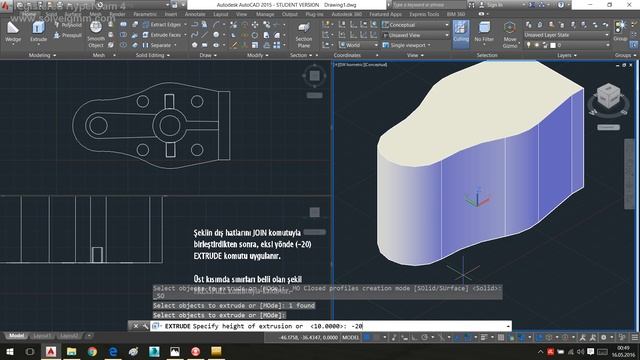Open File Explorer from taskbar

tap(71, 351)
